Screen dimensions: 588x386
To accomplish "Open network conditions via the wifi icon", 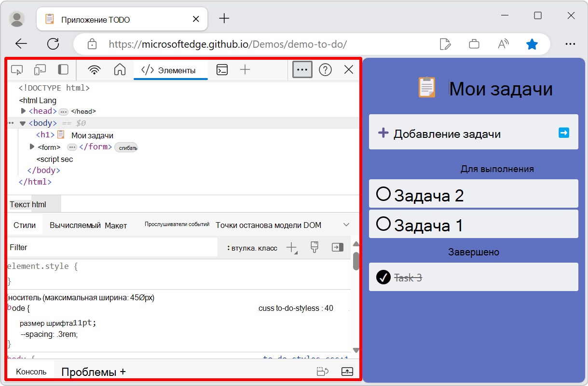I will click(x=94, y=69).
